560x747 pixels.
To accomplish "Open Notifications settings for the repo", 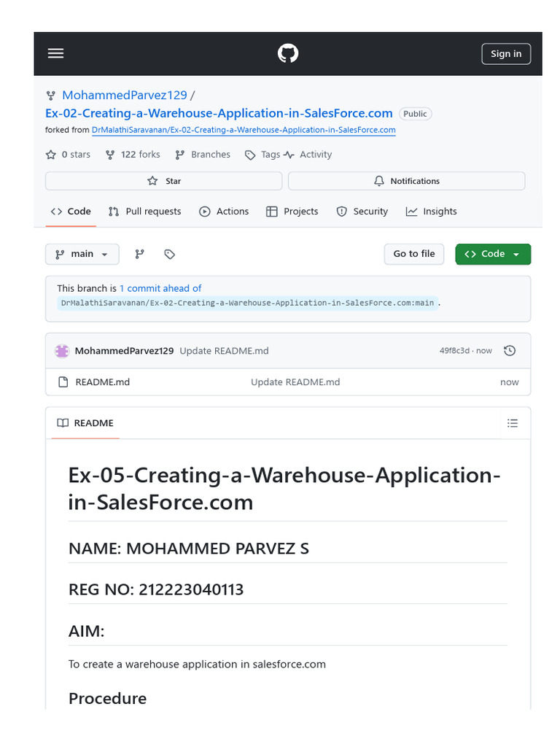I will (407, 181).
